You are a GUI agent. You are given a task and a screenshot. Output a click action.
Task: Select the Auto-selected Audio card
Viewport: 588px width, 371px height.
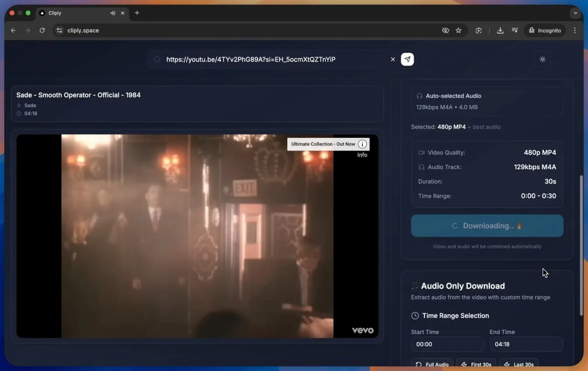coord(487,101)
